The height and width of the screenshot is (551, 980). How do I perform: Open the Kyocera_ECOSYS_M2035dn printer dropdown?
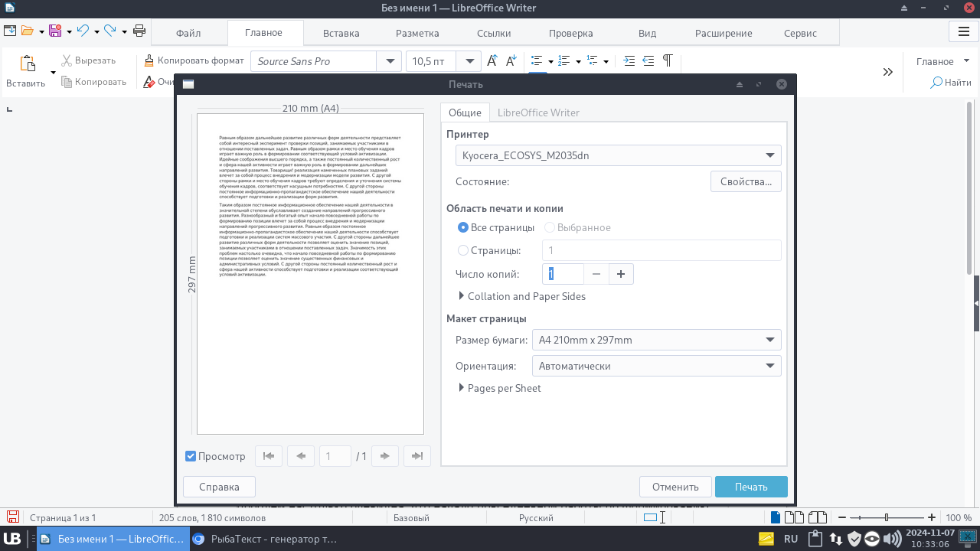pos(618,155)
